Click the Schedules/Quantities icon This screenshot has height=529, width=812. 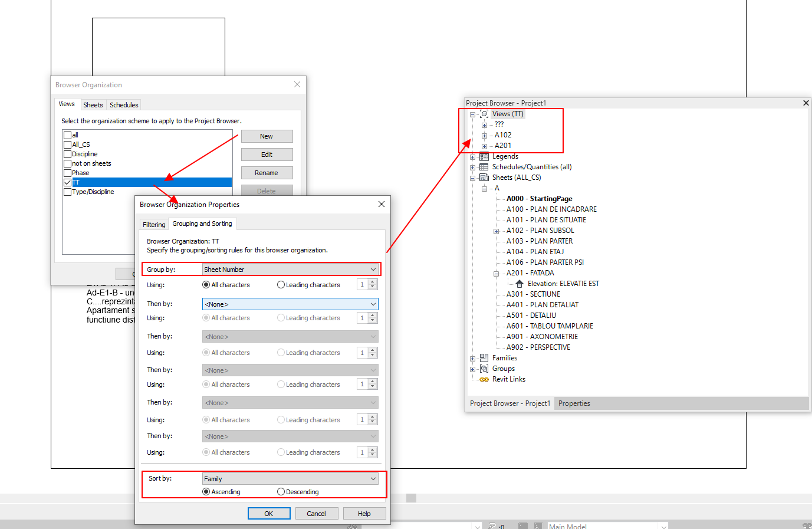[x=484, y=167]
